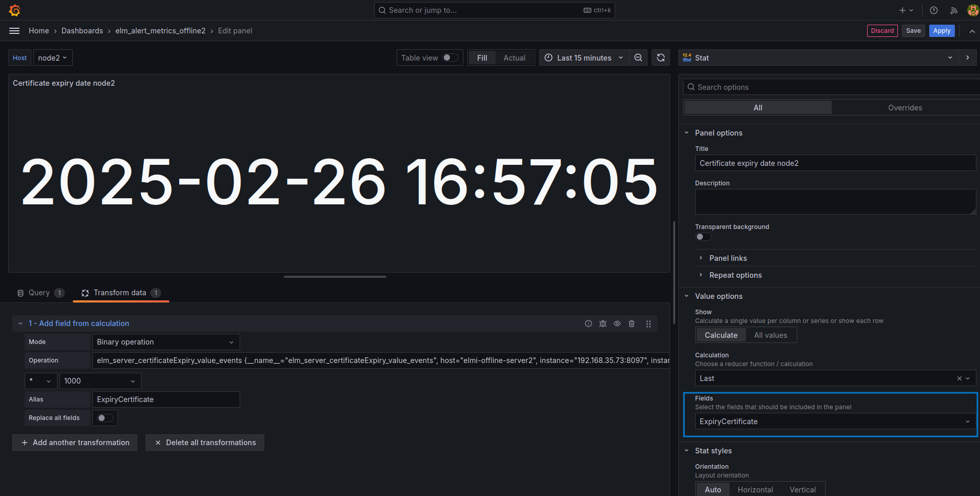The image size is (980, 496).
Task: Collapse the Panel options section
Action: pyautogui.click(x=718, y=133)
